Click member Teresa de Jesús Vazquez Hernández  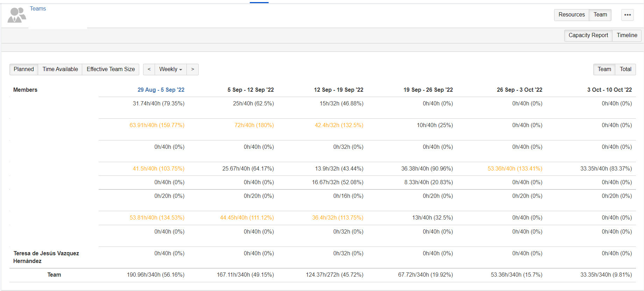coord(46,257)
